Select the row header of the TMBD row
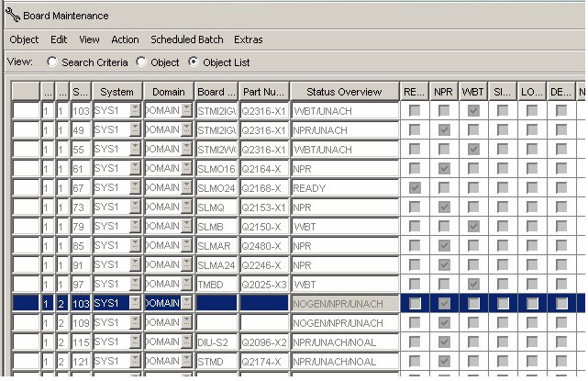The width and height of the screenshot is (588, 381). pos(26,285)
